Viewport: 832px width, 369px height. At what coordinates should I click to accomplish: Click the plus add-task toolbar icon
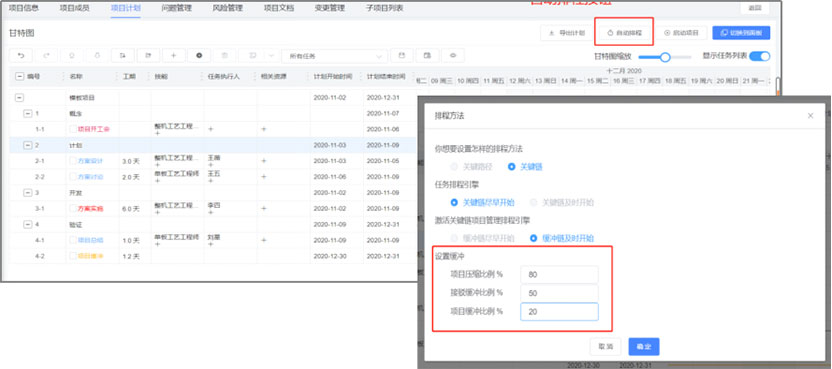pos(174,55)
